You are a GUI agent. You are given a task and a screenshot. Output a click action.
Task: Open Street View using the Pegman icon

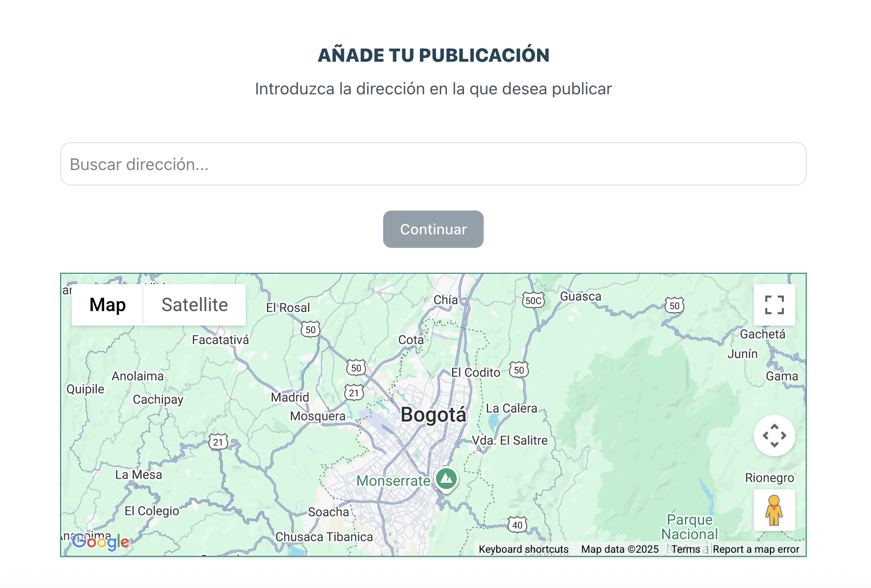tap(774, 511)
